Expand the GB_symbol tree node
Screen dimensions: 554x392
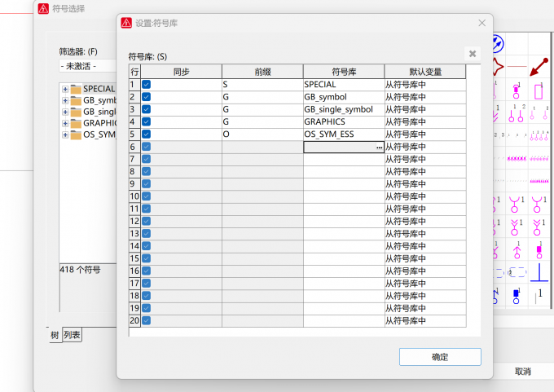(65, 101)
